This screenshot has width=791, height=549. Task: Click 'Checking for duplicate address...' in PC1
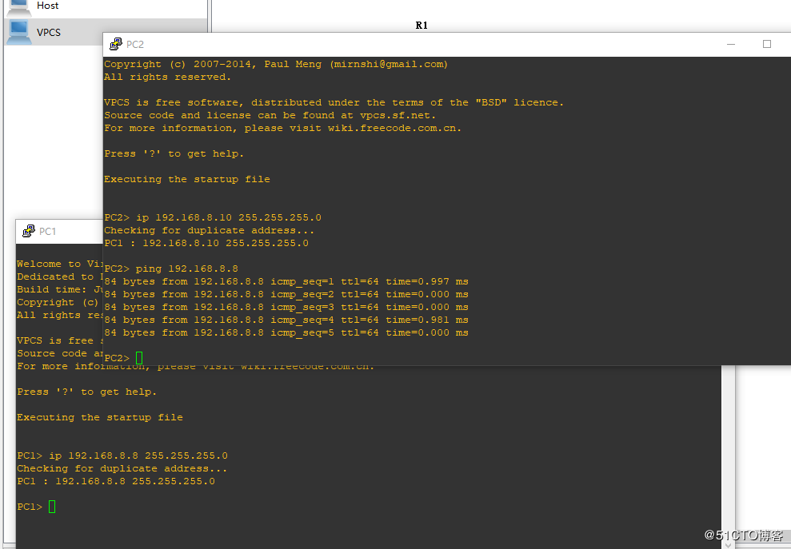pyautogui.click(x=122, y=468)
